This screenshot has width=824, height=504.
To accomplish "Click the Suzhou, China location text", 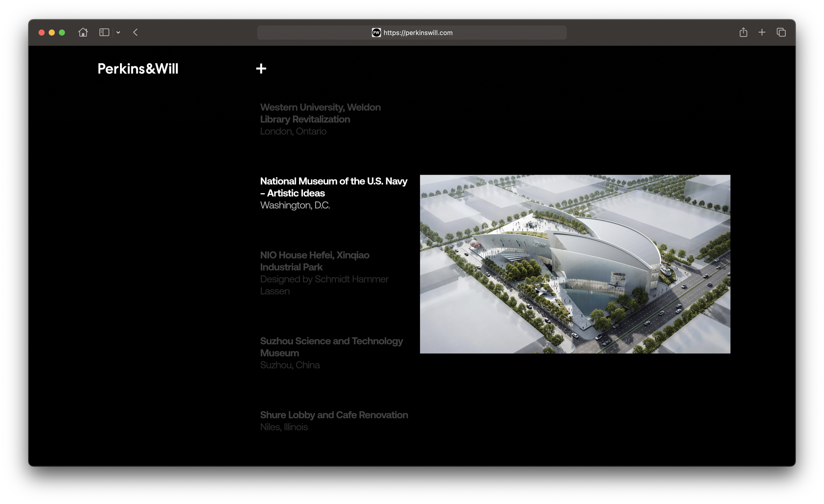I will tap(290, 365).
